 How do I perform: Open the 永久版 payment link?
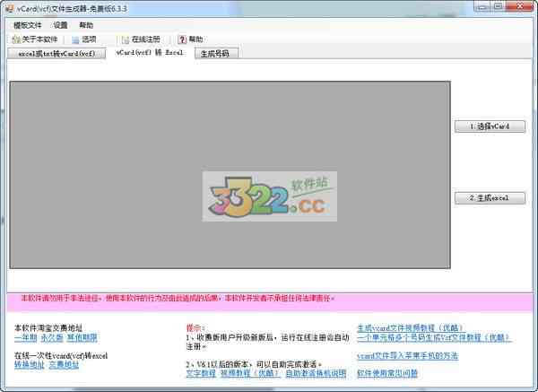click(x=52, y=338)
